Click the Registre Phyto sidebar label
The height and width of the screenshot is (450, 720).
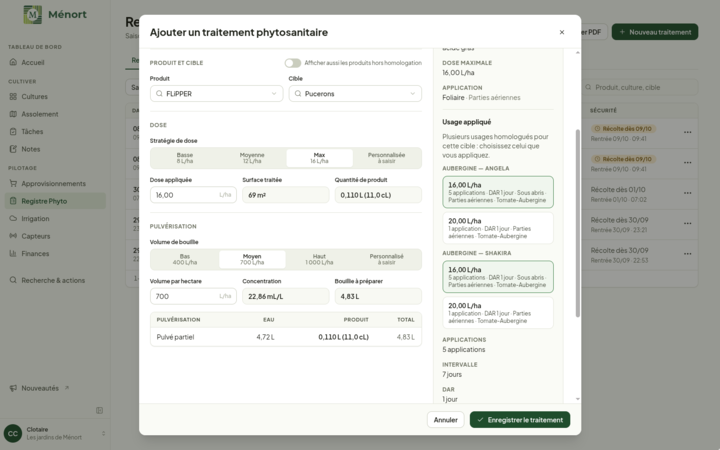click(44, 201)
